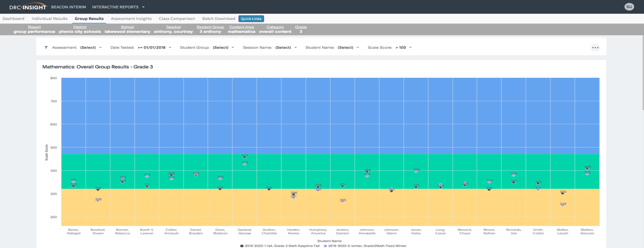Click the filter funnel icon

(46, 48)
